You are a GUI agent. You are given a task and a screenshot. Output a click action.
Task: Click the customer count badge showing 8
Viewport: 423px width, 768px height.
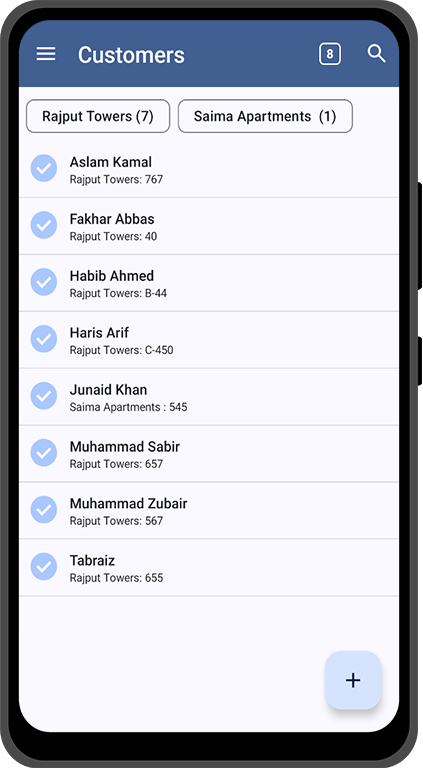[329, 54]
